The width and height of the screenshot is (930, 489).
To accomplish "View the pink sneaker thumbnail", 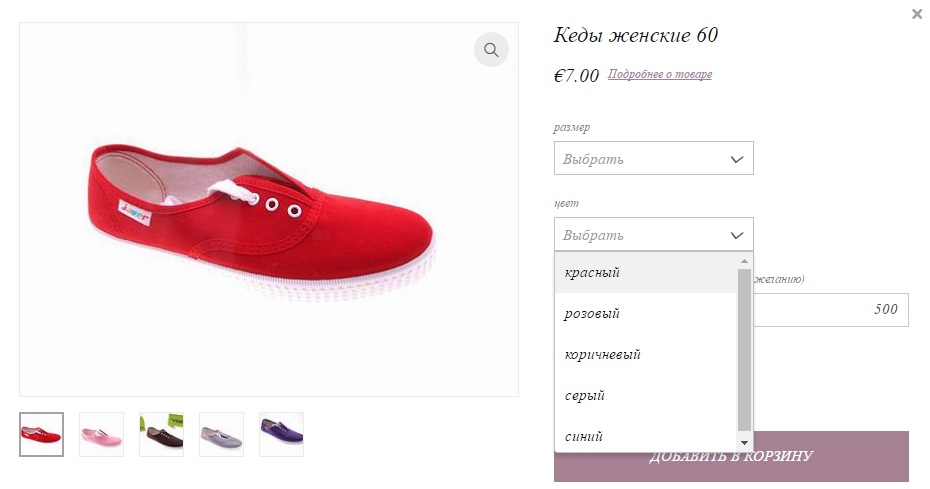I will 101,434.
